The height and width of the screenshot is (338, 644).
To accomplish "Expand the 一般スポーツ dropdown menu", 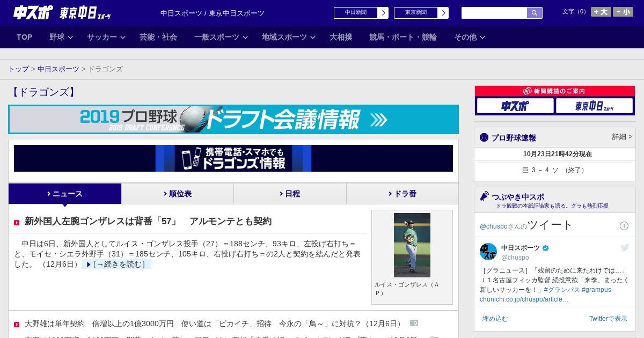I will 221,37.
